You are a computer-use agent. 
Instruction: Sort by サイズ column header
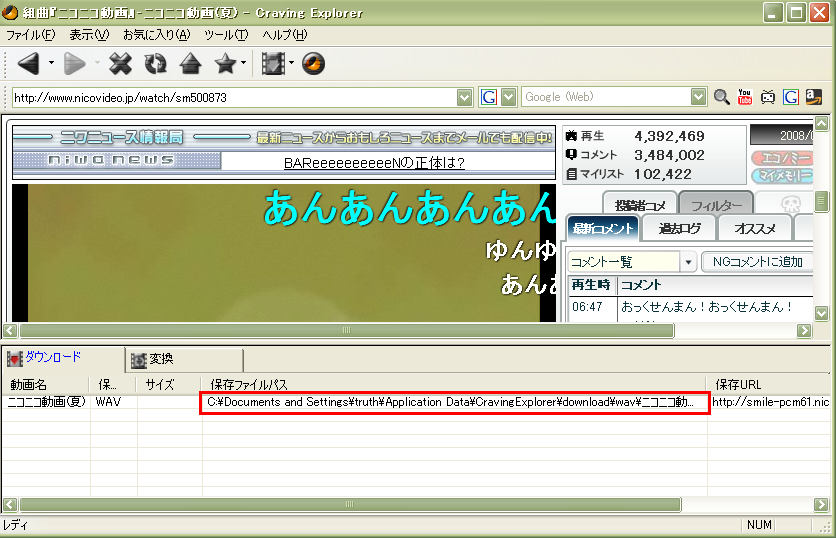pyautogui.click(x=167, y=384)
